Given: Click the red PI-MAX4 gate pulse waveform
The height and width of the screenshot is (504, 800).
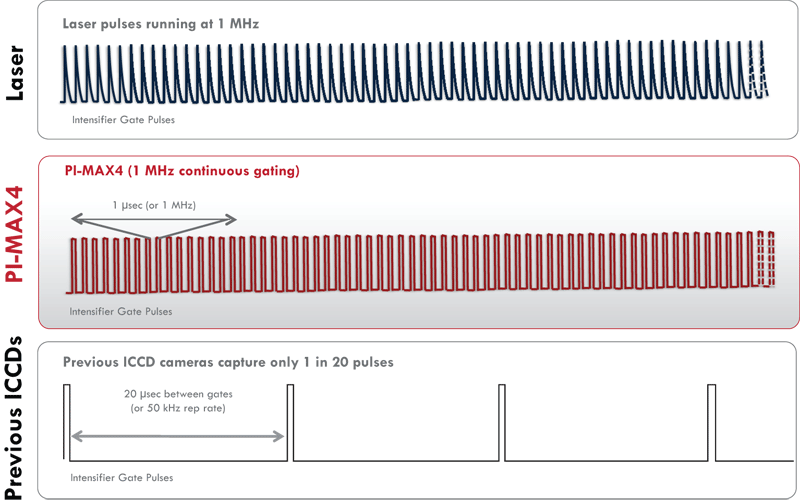Looking at the screenshot, I should click(420, 263).
